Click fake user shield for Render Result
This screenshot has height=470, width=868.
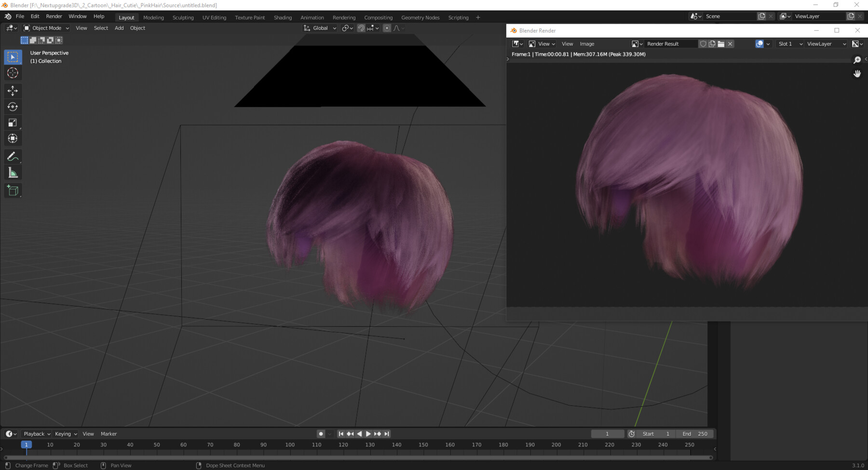[703, 44]
